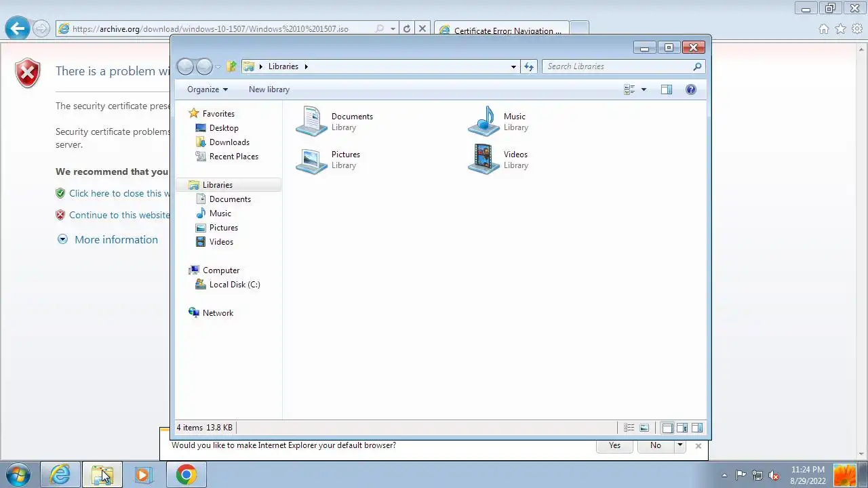Screen dimensions: 868x488
Task: Click the Explorer Back arrow button
Action: [x=185, y=66]
